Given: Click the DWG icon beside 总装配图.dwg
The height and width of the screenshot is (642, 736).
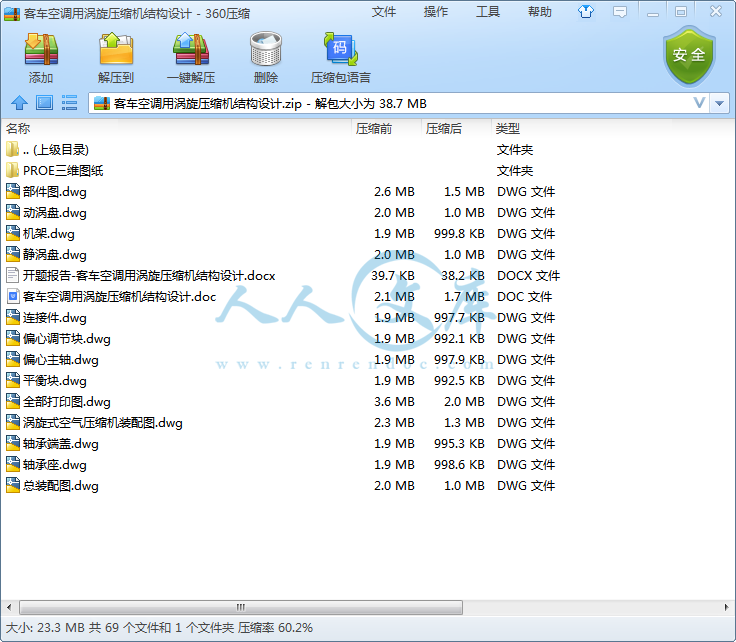Looking at the screenshot, I should [13, 486].
